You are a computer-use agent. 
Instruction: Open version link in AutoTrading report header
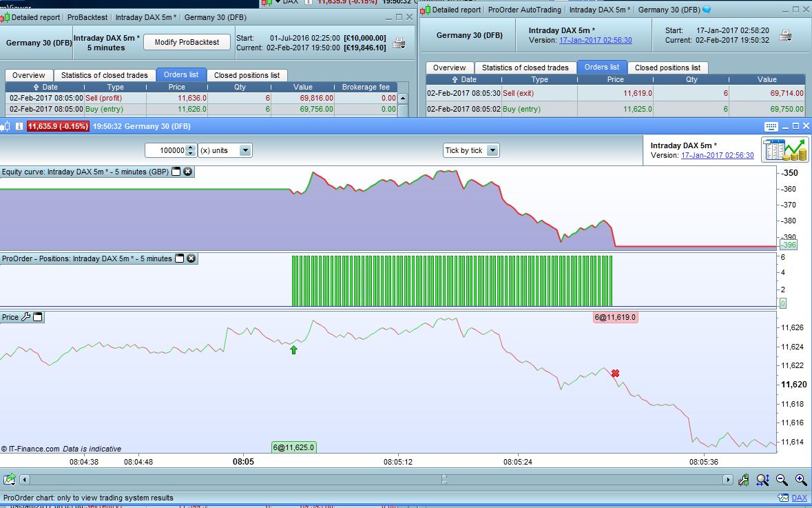click(596, 40)
